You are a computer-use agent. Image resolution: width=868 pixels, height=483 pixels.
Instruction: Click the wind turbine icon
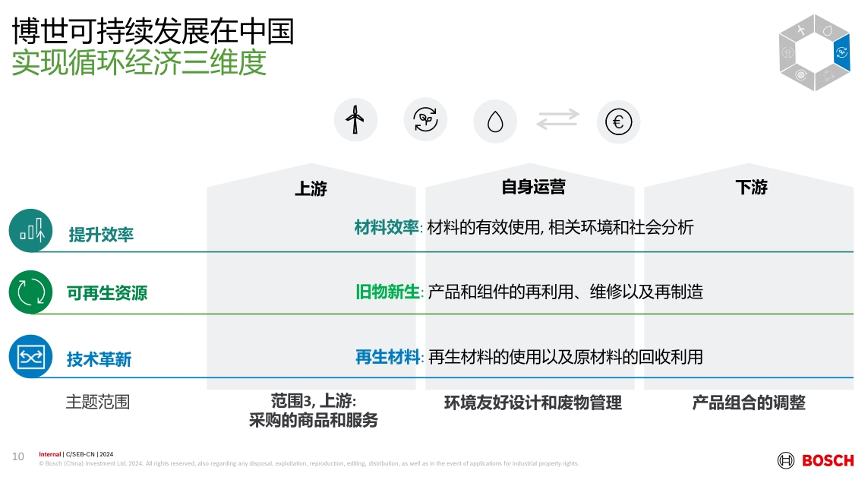point(355,121)
